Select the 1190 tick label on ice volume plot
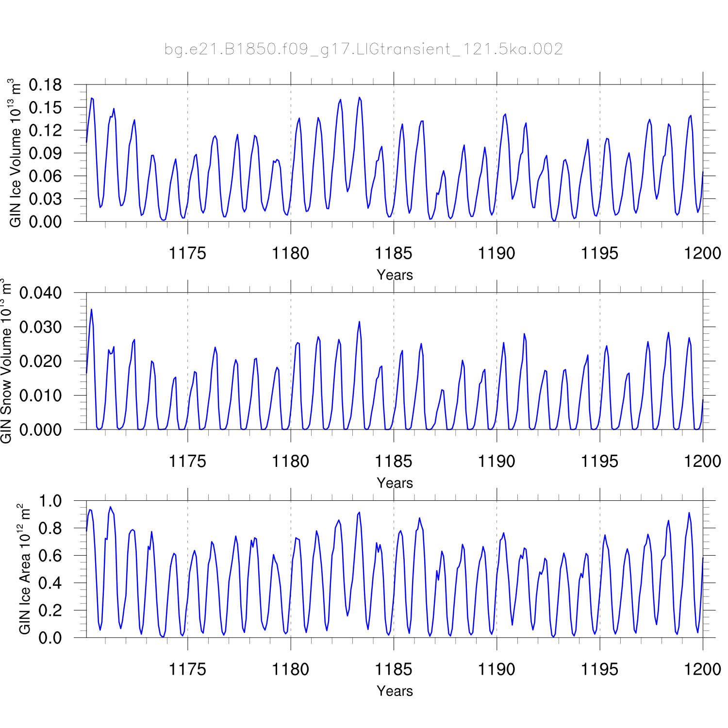The image size is (728, 728). 496,253
